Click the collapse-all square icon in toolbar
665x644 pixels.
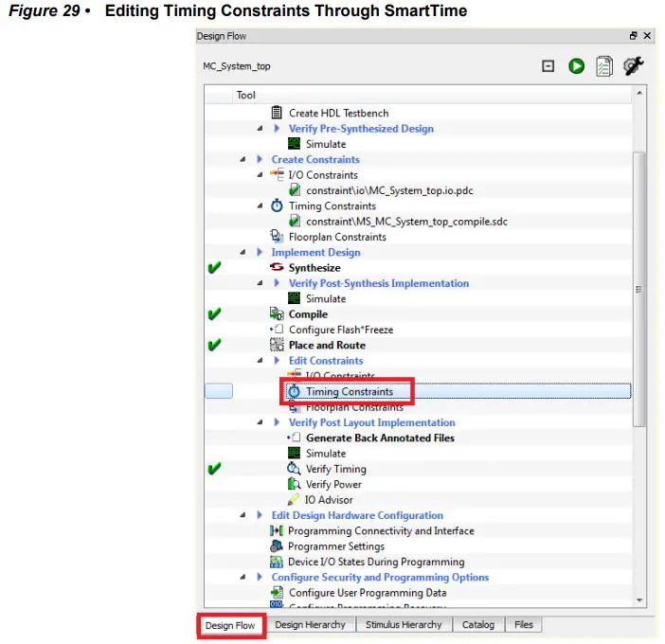point(548,66)
